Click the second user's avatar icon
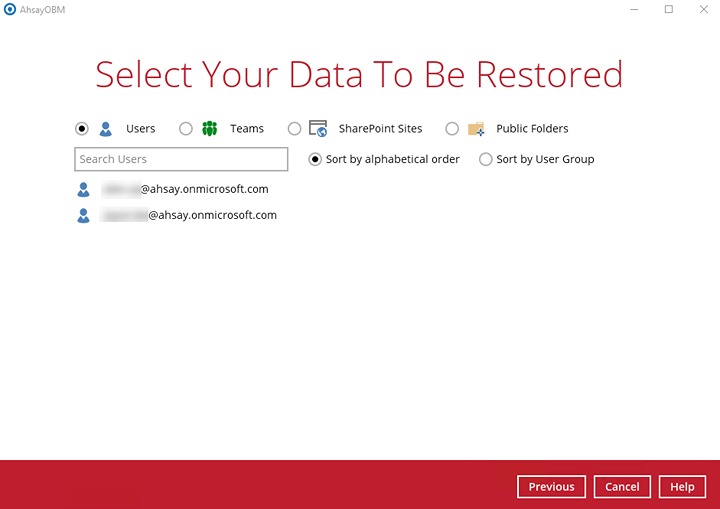720x509 pixels. [x=84, y=215]
